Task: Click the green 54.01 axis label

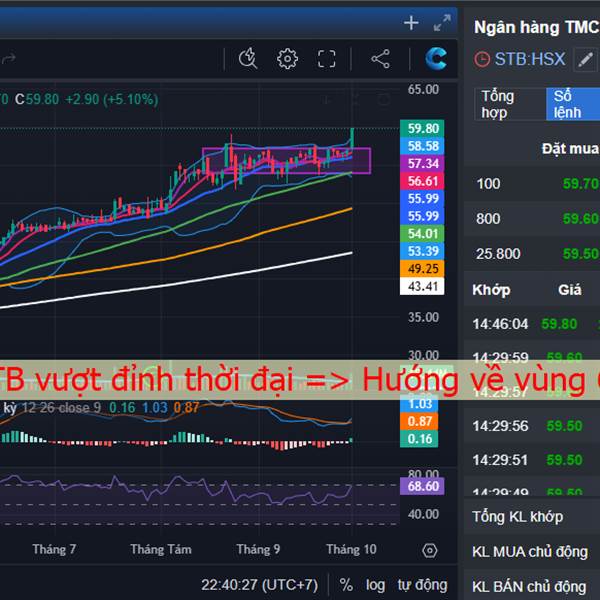Action: tap(422, 234)
